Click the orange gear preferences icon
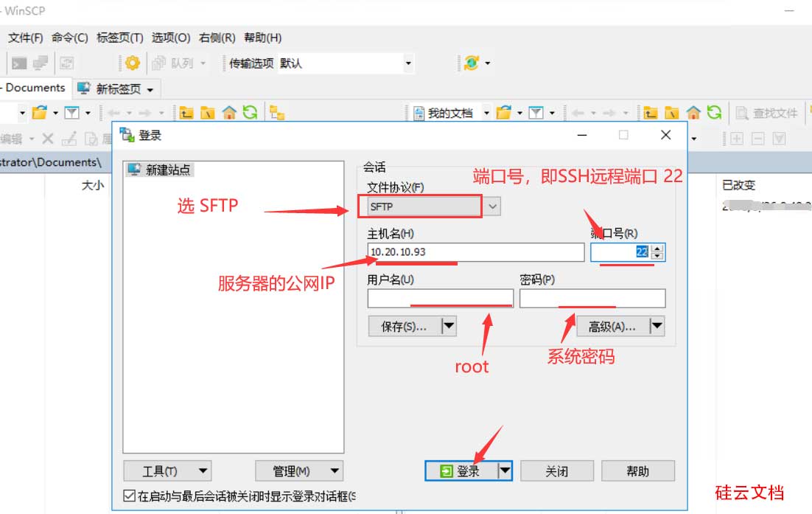 [133, 63]
